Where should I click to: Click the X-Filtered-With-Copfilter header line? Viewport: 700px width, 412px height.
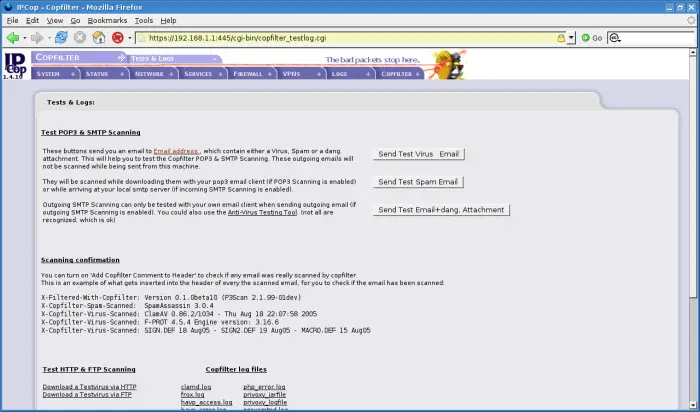171,297
